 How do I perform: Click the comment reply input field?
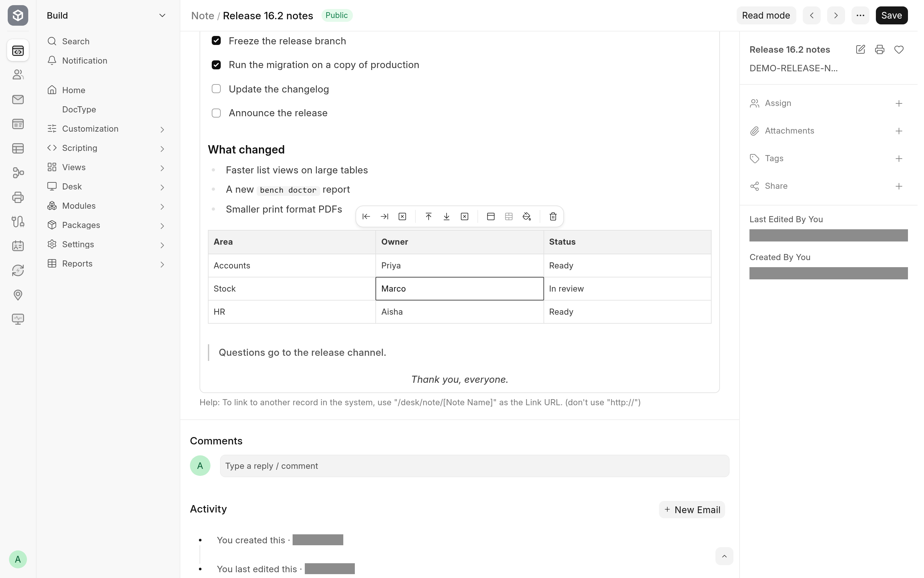pyautogui.click(x=475, y=466)
